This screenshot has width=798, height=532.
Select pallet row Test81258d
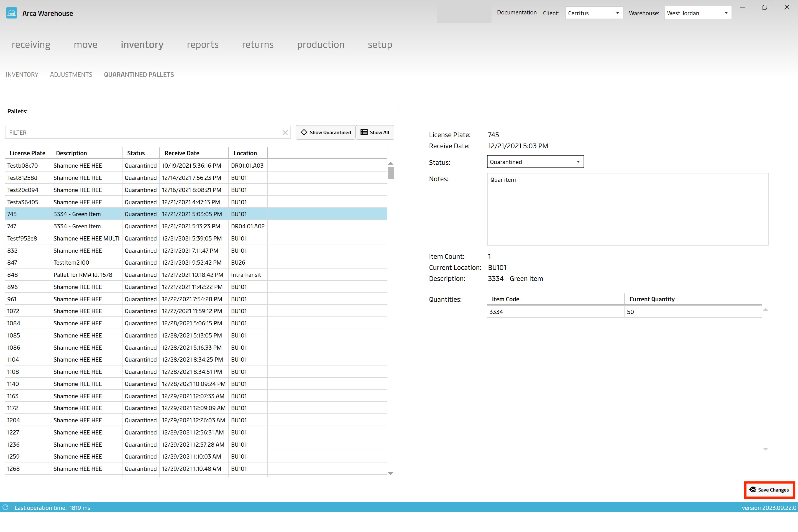[196, 178]
